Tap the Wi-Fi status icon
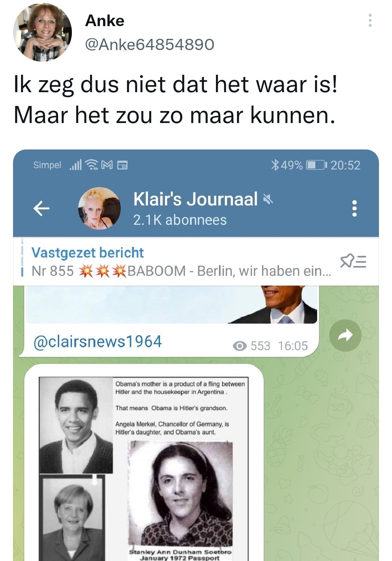The height and width of the screenshot is (561, 392). [x=92, y=165]
